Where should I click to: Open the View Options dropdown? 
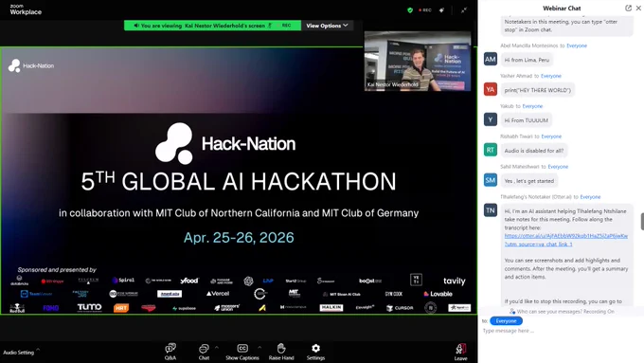(x=327, y=26)
